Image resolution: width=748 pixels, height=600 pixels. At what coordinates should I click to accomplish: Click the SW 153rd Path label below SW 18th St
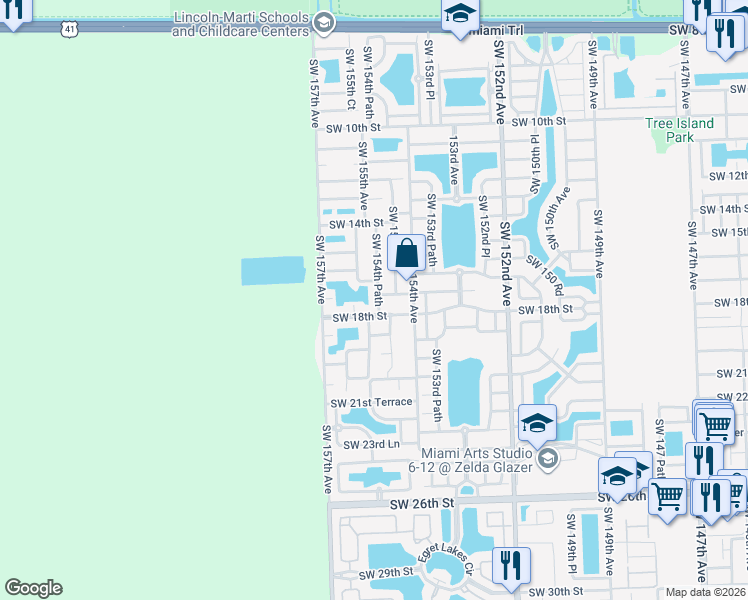436,385
